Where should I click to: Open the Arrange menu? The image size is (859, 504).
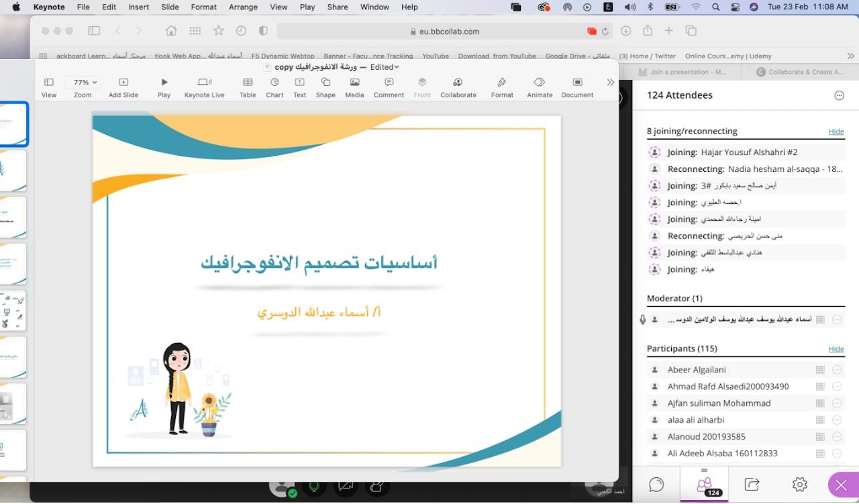243,7
